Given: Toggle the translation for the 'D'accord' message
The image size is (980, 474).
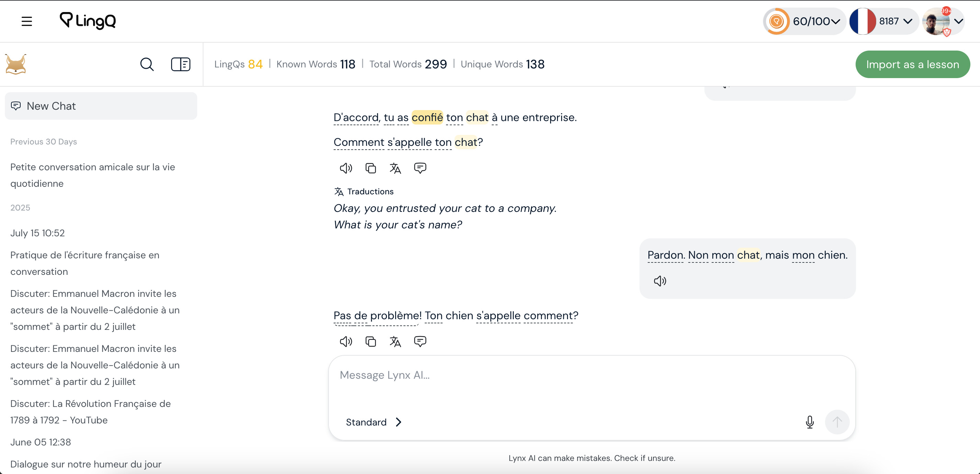Looking at the screenshot, I should pyautogui.click(x=395, y=168).
